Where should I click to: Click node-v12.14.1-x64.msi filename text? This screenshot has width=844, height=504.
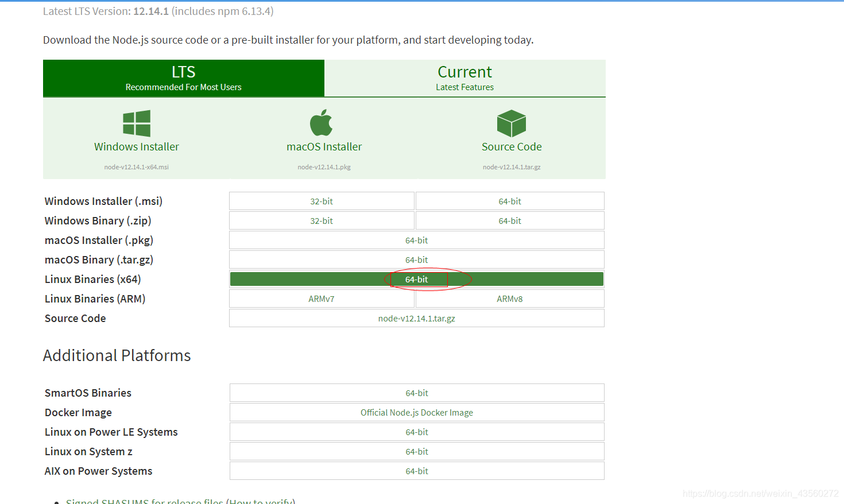click(x=137, y=167)
